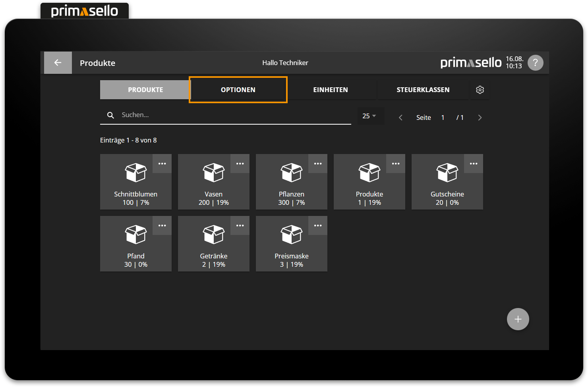Click the next page arrow
Viewport: 588px width, 387px height.
[x=480, y=117]
